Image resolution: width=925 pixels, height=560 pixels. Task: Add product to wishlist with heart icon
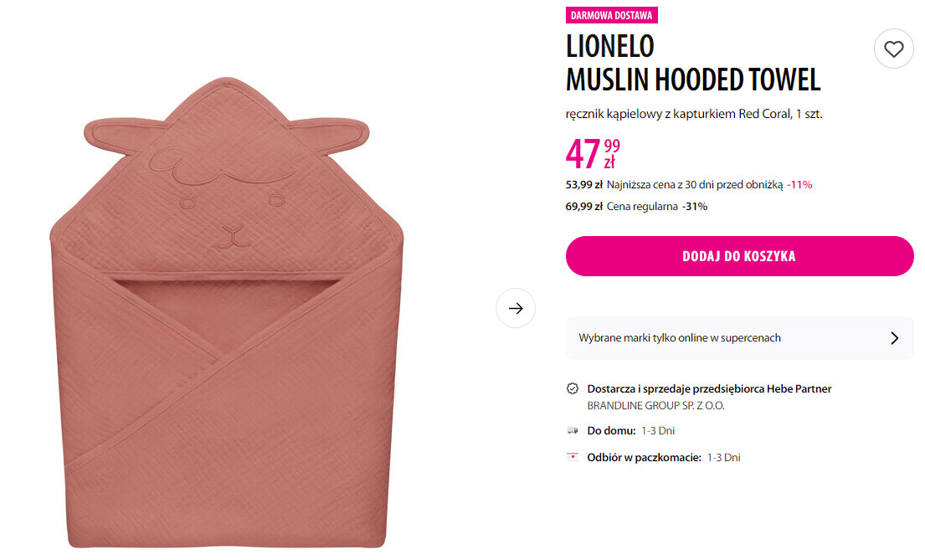coord(893,49)
